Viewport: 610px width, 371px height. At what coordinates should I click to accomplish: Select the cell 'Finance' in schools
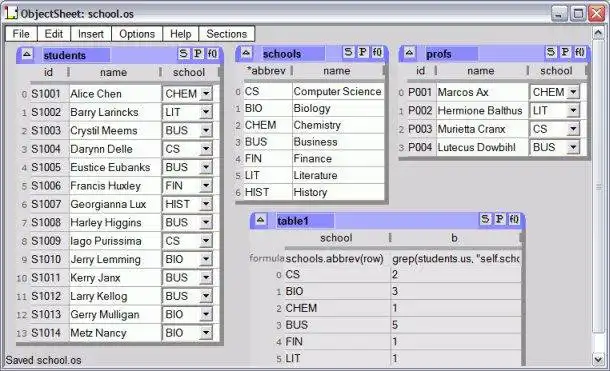338,159
